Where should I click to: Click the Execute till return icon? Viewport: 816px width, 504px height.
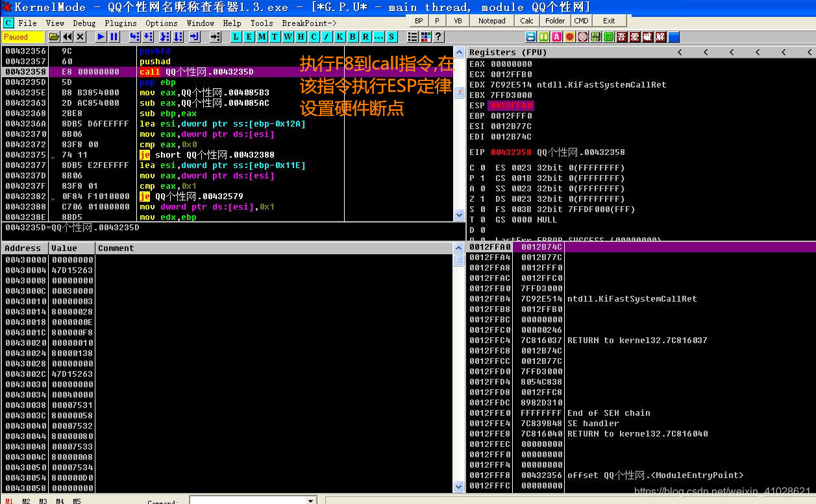(194, 37)
